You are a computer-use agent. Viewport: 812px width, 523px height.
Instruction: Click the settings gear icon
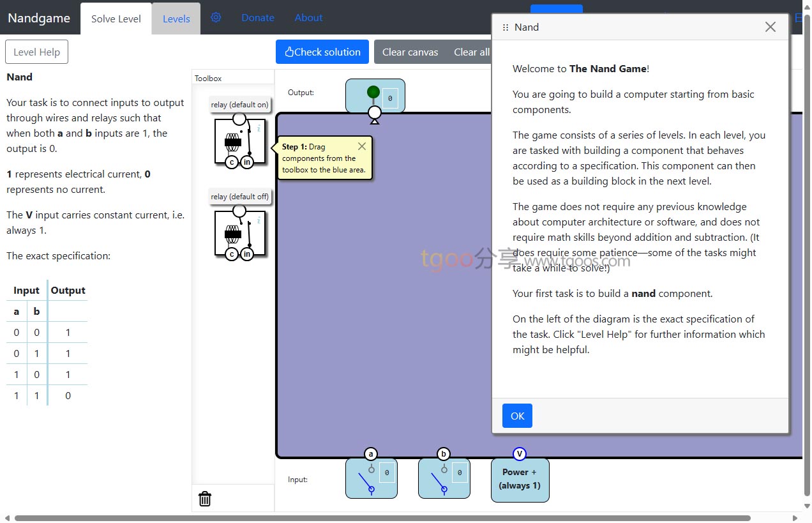[x=216, y=18]
